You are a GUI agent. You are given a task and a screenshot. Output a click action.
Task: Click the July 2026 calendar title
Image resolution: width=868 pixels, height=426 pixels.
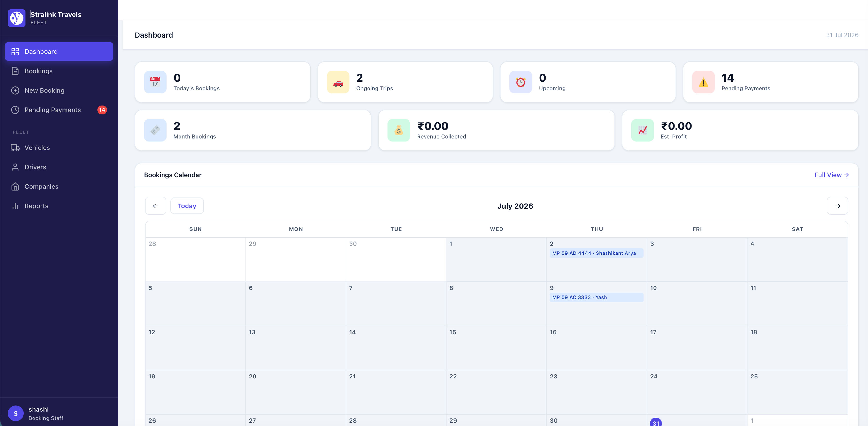click(515, 206)
